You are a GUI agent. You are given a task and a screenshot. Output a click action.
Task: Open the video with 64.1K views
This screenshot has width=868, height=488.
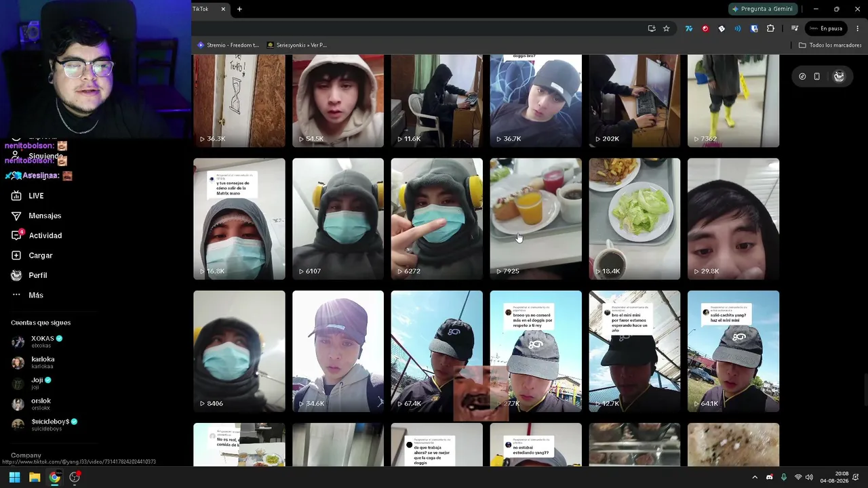(x=734, y=351)
